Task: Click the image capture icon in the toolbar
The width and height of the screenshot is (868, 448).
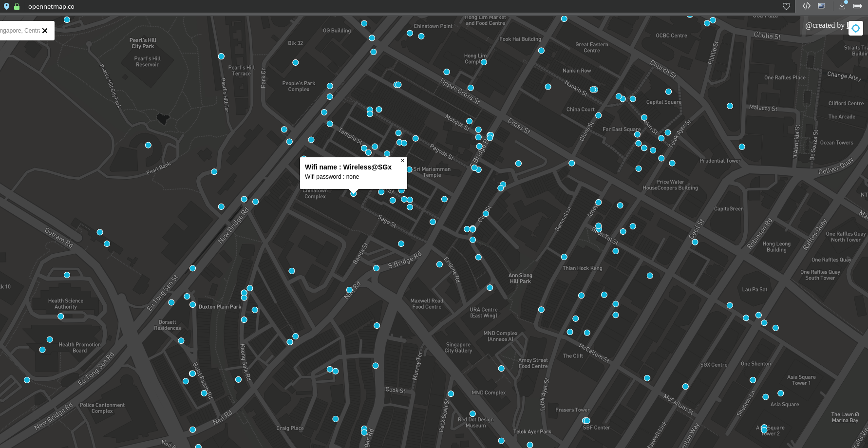Action: point(821,6)
